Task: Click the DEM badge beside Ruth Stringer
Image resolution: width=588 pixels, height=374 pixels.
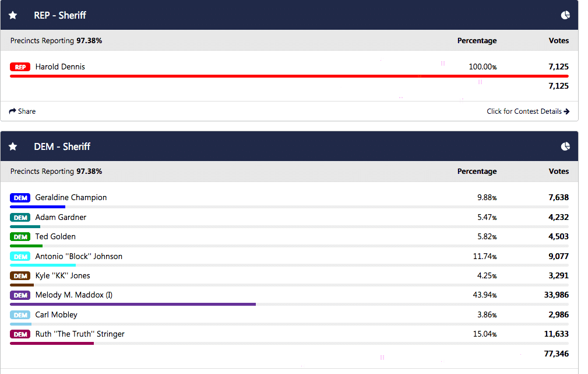Action: tap(20, 334)
